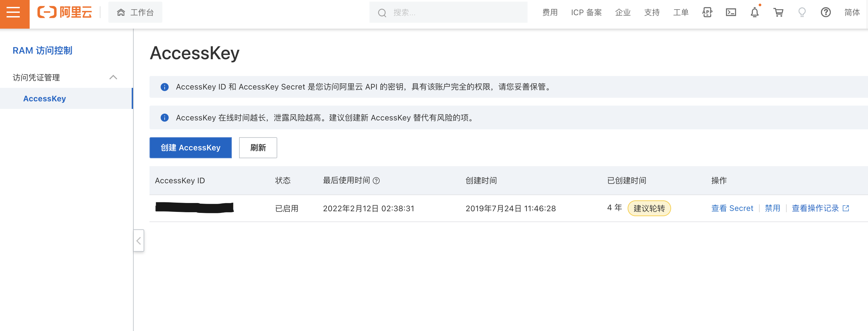The height and width of the screenshot is (331, 868).
Task: Click the search input field
Action: [448, 13]
